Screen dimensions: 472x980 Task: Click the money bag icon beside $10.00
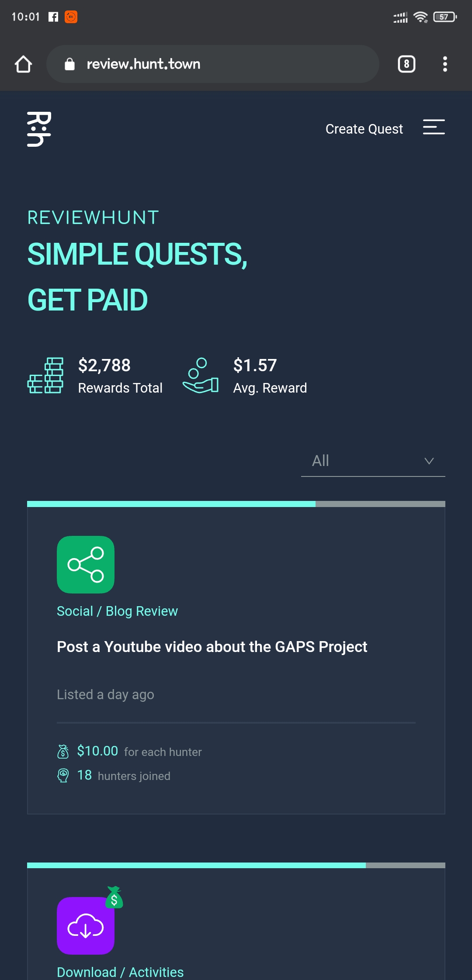[x=63, y=751]
